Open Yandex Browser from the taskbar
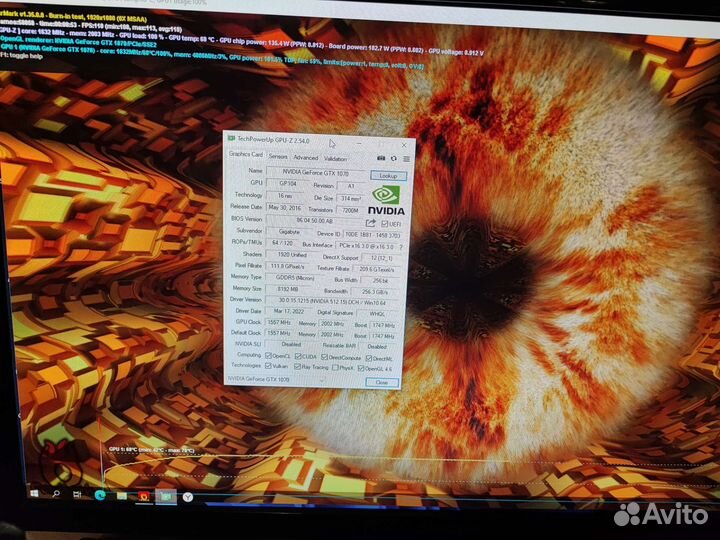Screen dimensions: 720x540 (188, 497)
